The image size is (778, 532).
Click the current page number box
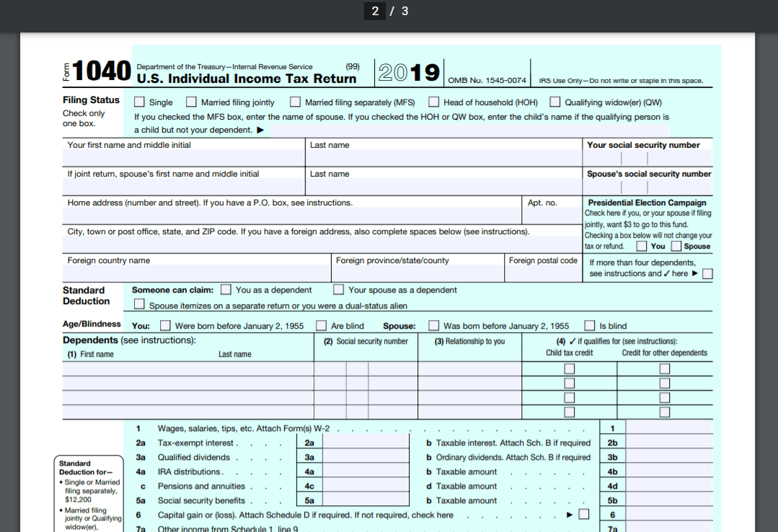point(375,11)
